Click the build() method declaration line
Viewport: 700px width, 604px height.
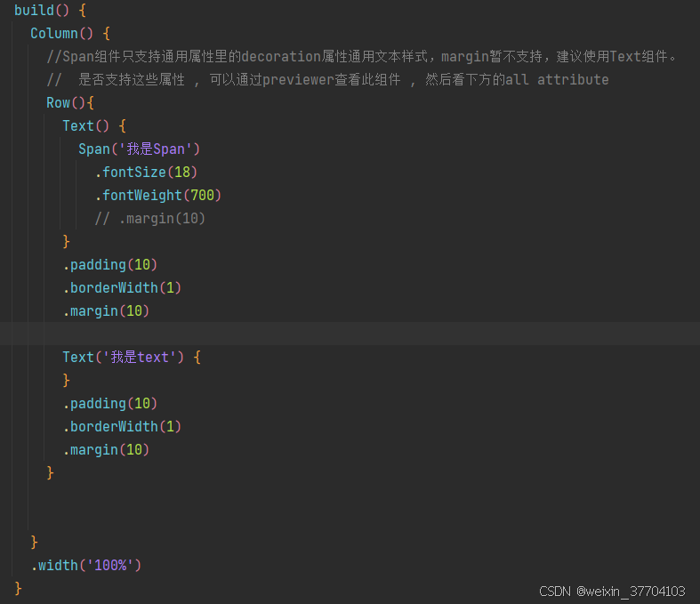pos(50,11)
